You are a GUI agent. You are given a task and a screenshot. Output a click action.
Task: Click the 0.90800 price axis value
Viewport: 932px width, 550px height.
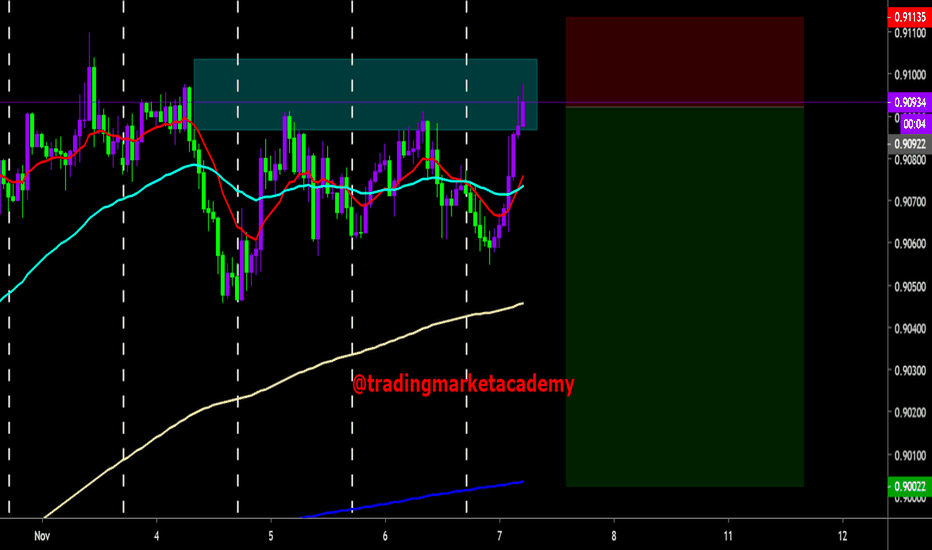pyautogui.click(x=911, y=160)
